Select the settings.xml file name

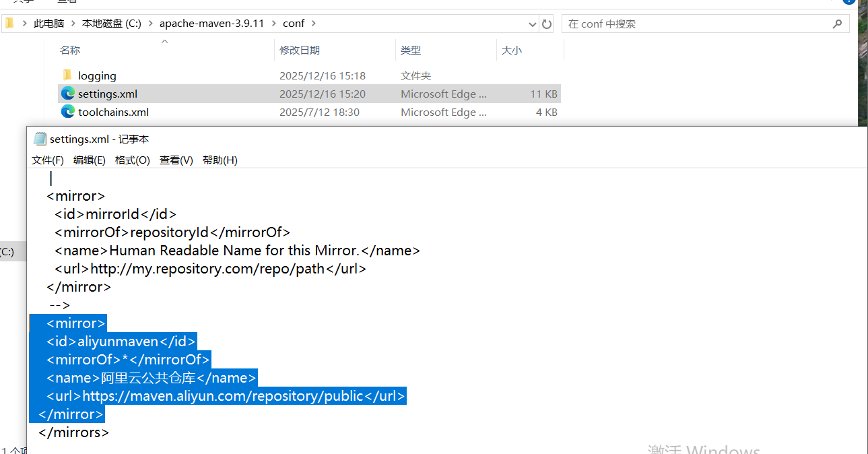click(x=108, y=94)
